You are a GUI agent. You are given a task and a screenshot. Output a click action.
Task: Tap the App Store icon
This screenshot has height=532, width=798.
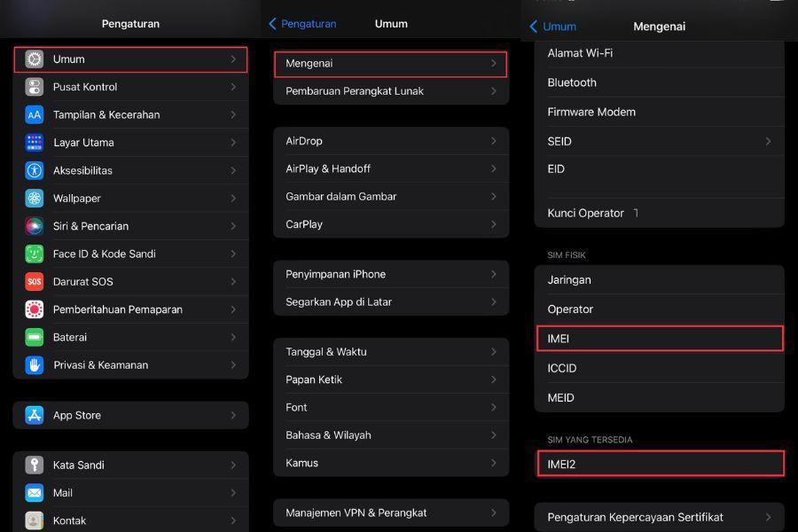(34, 416)
